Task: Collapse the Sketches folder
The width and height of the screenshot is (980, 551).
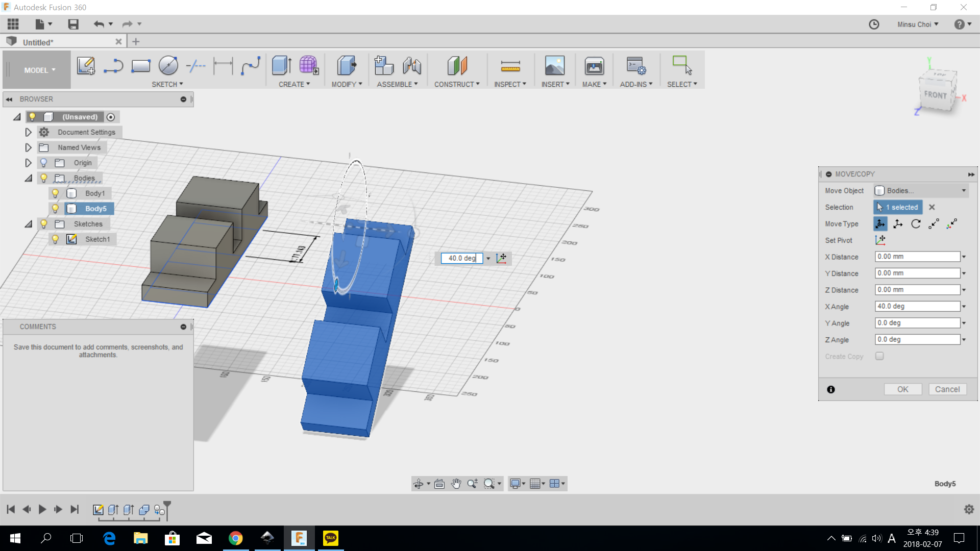Action: click(x=28, y=224)
